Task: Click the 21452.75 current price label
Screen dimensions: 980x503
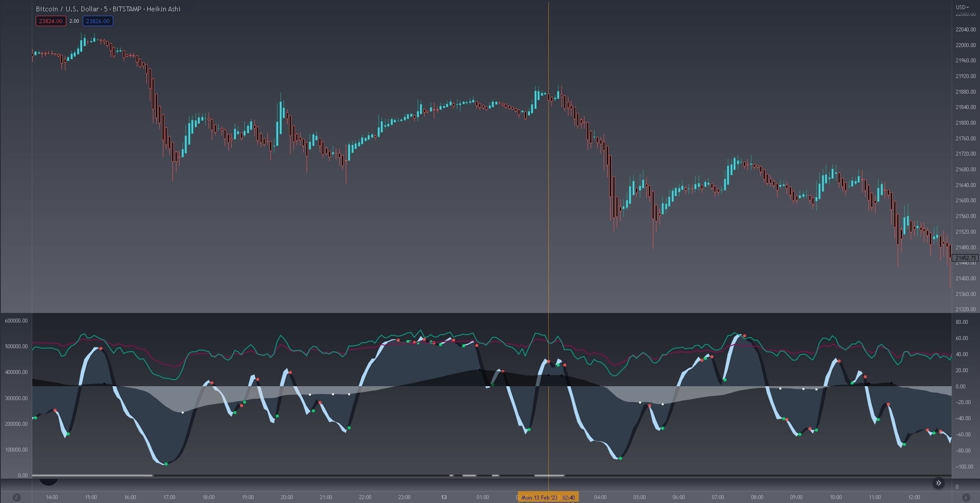Action: [x=965, y=258]
